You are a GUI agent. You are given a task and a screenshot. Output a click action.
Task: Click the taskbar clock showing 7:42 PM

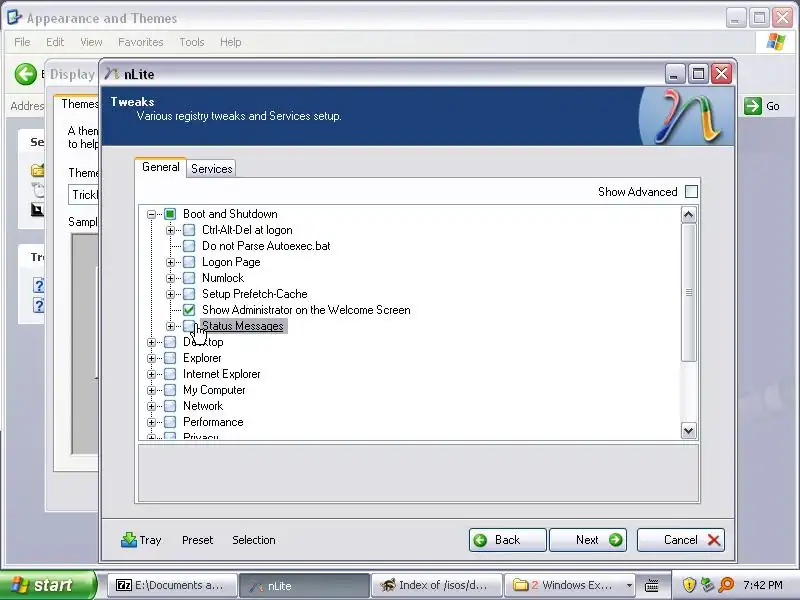pos(763,585)
